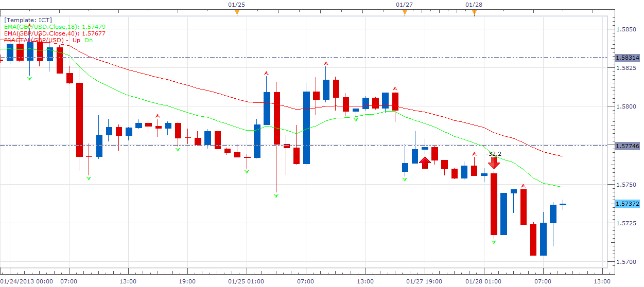
Task: Click the 1.5825 price axis label
Action: point(625,68)
